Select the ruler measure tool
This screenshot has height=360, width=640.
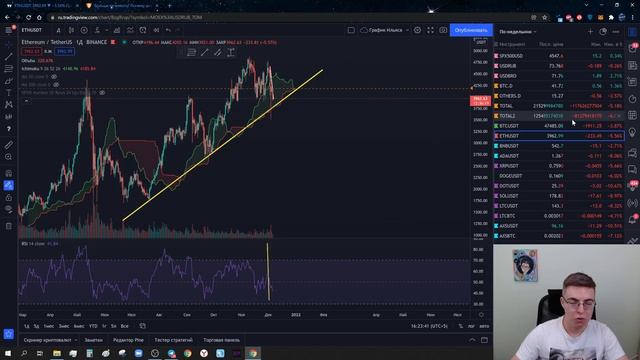tap(9, 145)
